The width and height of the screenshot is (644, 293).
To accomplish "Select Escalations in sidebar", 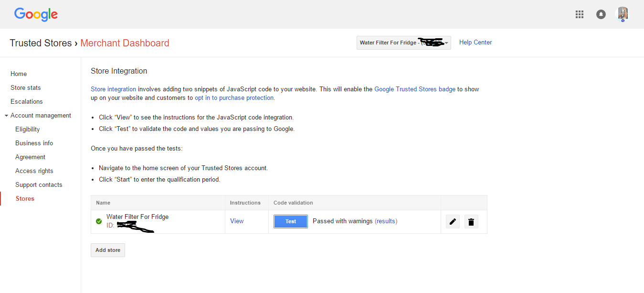I will [27, 101].
